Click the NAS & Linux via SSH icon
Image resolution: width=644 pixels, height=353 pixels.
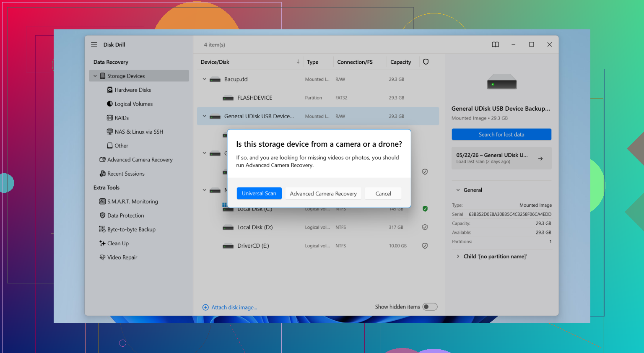coord(110,132)
